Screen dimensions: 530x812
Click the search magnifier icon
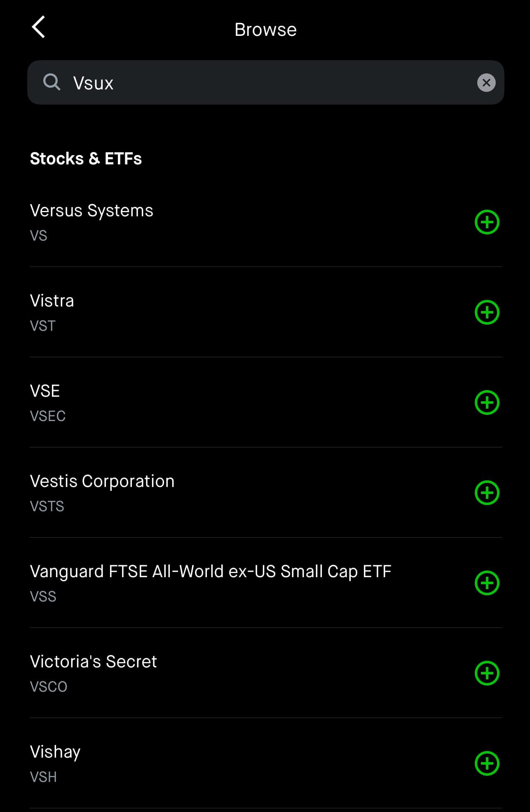pos(52,82)
